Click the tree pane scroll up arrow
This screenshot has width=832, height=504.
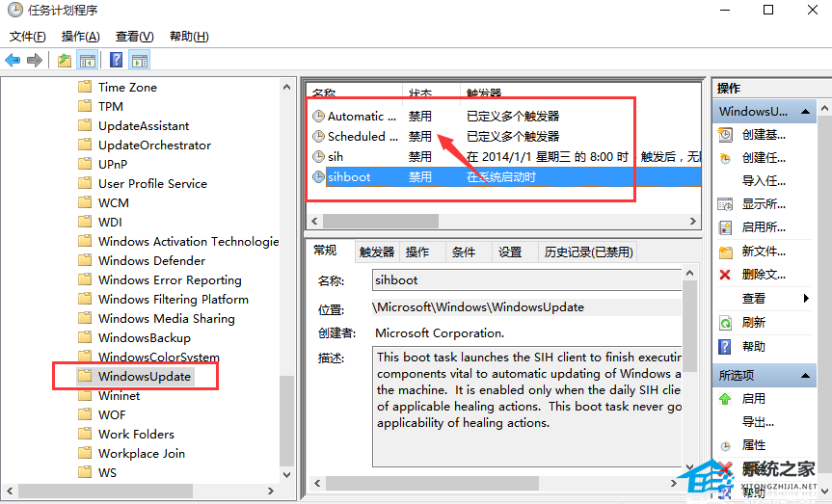(x=287, y=87)
